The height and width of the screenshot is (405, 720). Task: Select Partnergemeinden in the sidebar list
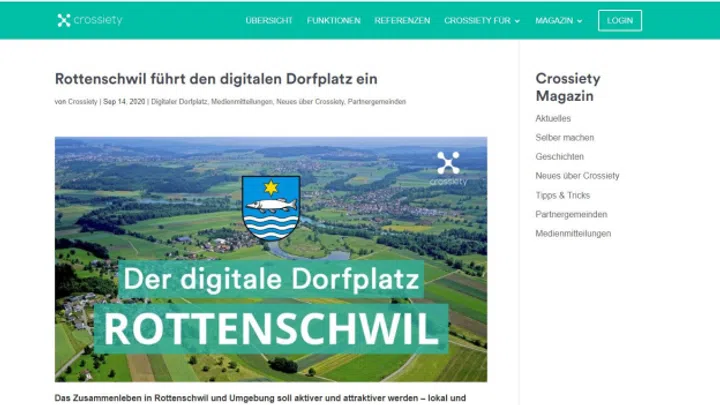(x=571, y=214)
